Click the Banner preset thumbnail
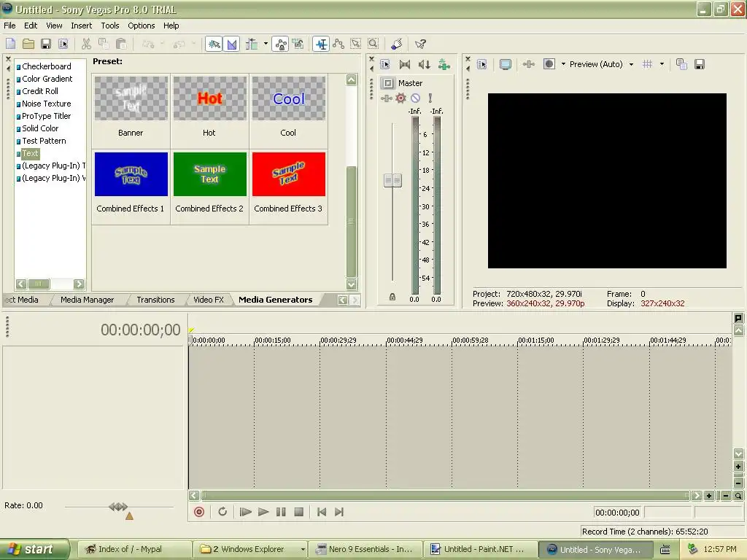 pos(131,98)
